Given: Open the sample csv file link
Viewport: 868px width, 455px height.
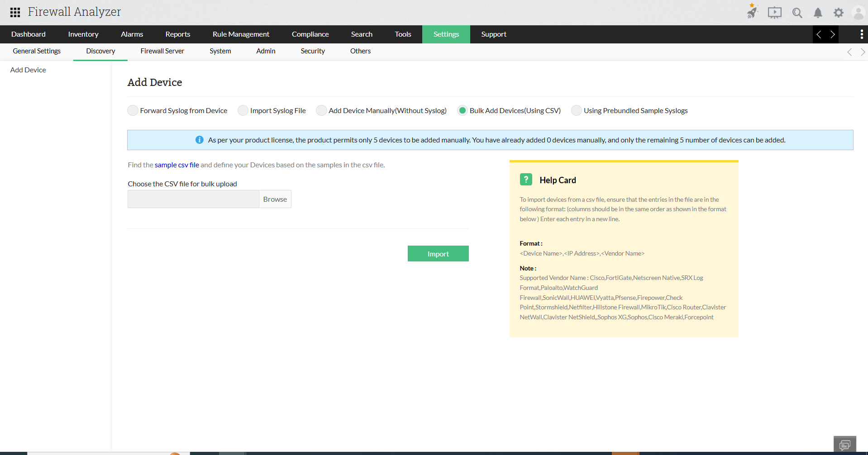Looking at the screenshot, I should [x=177, y=165].
